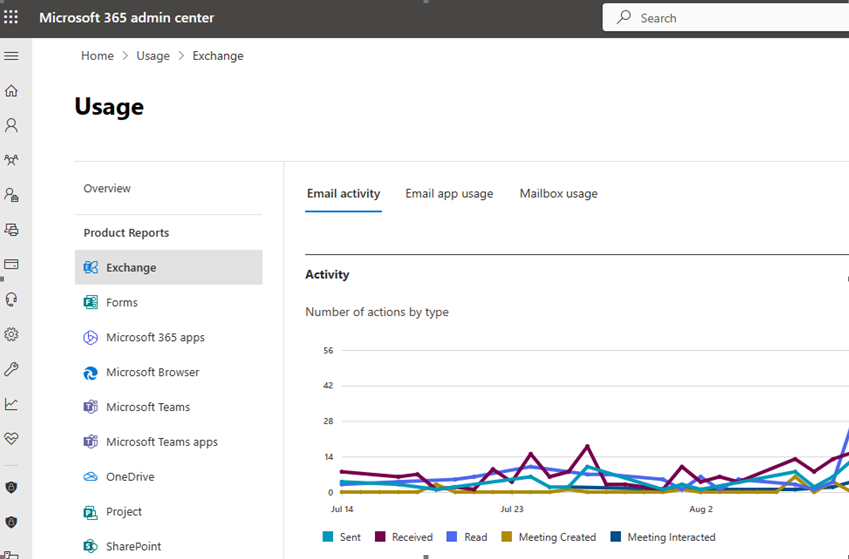Open Support sidebar headset icon
Screen dimensions: 849x559
point(11,300)
